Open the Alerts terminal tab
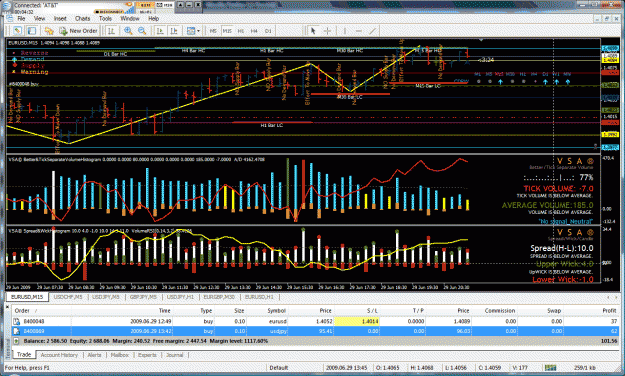Screen dimensions: 625x376 pos(94,355)
